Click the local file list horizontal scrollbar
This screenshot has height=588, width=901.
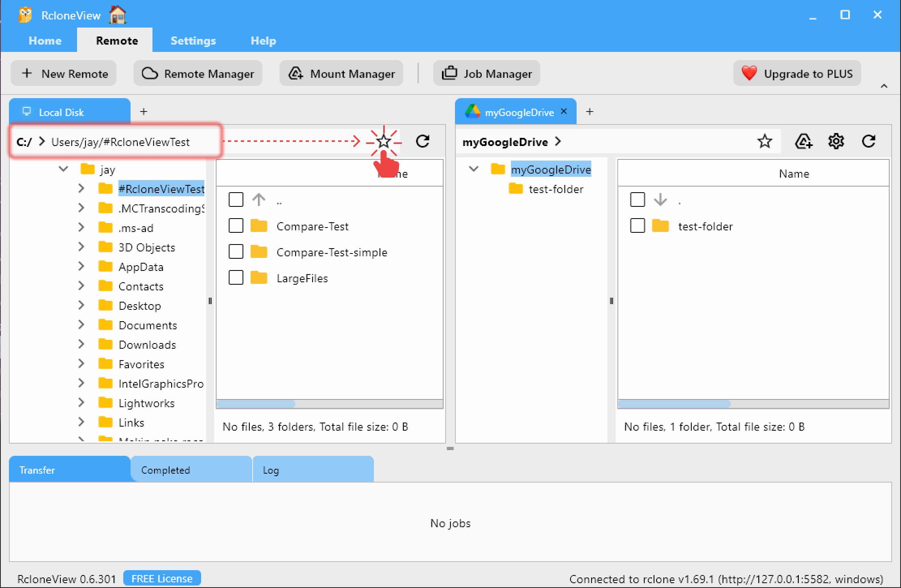pyautogui.click(x=255, y=404)
